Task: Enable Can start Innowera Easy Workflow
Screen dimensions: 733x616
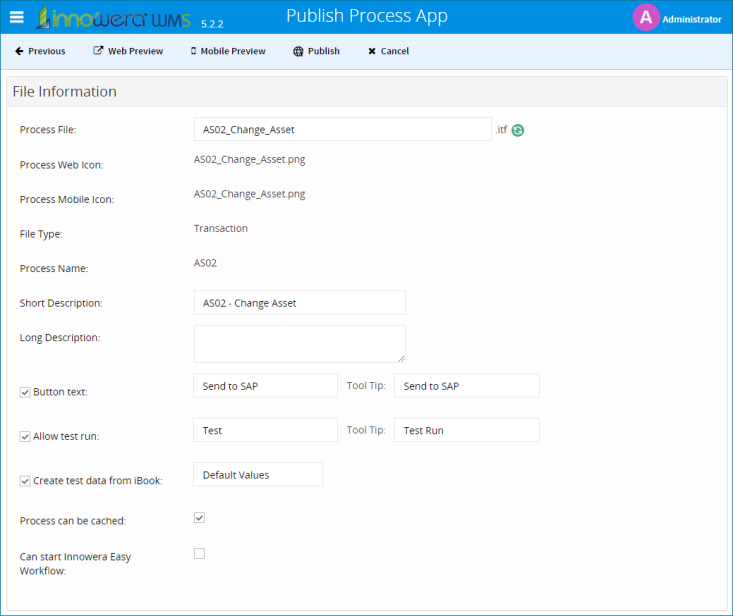Action: point(200,553)
